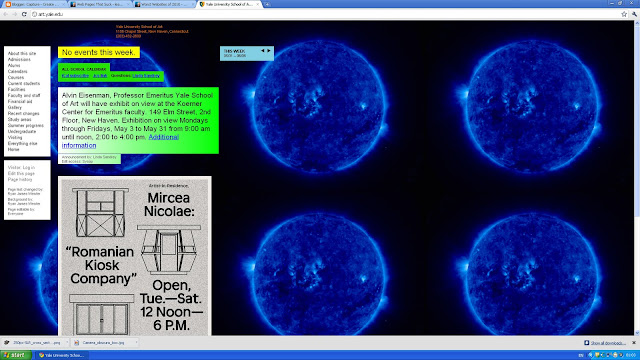Image resolution: width=640 pixels, height=360 pixels.
Task: Open the Everything else link
Action: [22, 144]
